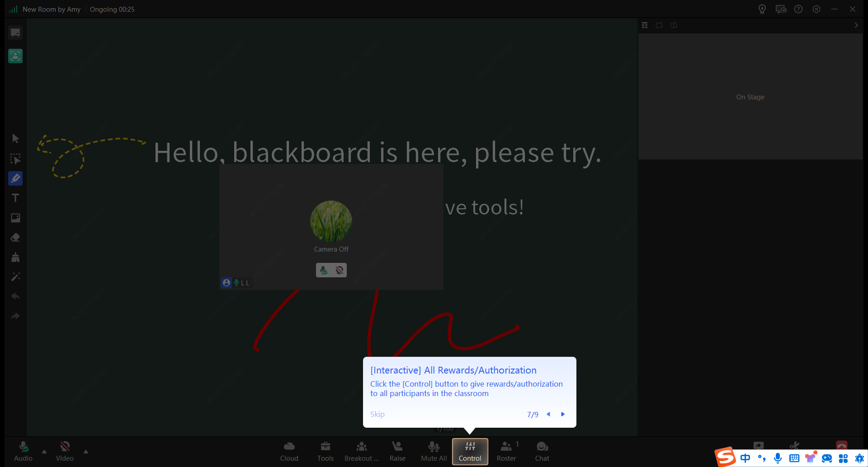Screen dimensions: 868x467
Task: Open the tips lightbulb icon
Action: [762, 9]
